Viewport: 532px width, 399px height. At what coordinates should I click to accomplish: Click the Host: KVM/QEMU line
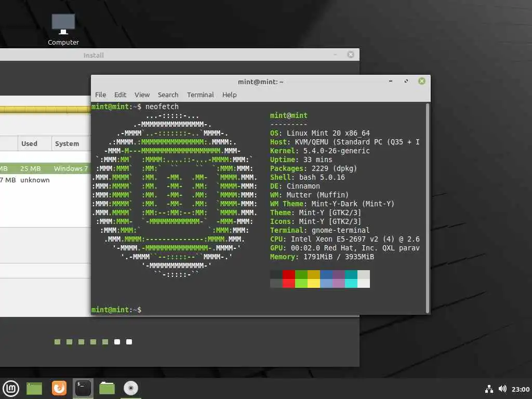click(x=345, y=142)
